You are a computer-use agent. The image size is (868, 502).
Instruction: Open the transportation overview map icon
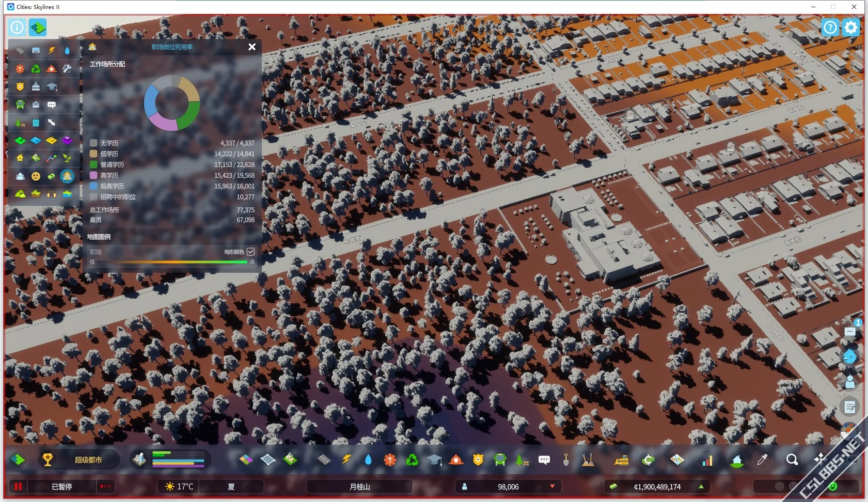coord(677,460)
